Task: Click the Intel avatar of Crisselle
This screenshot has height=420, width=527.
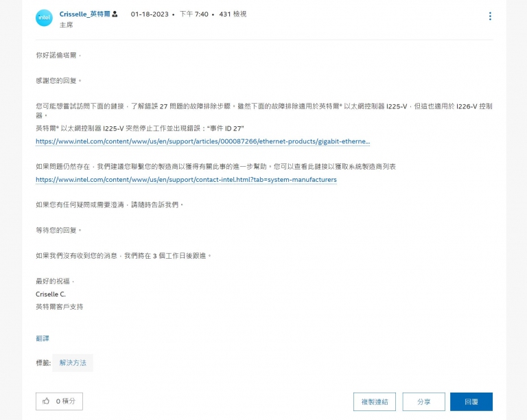Action: point(44,18)
